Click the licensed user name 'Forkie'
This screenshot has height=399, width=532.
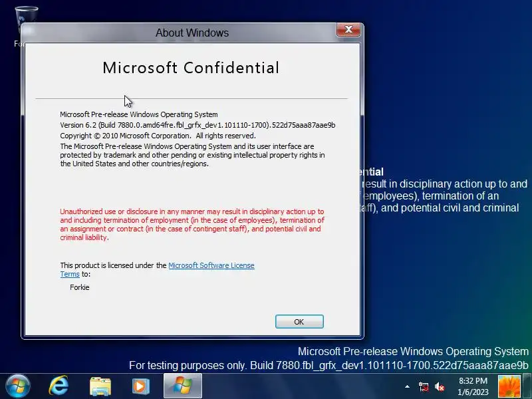coord(79,287)
